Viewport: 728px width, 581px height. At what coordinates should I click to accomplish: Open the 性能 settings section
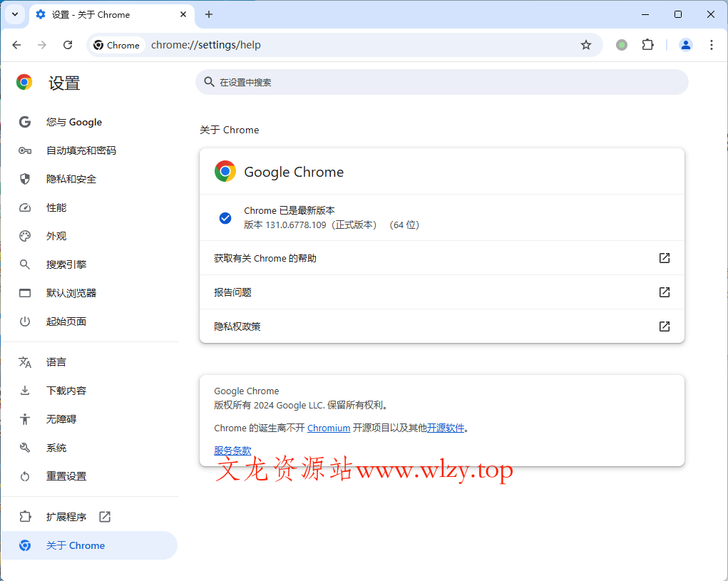pos(58,207)
